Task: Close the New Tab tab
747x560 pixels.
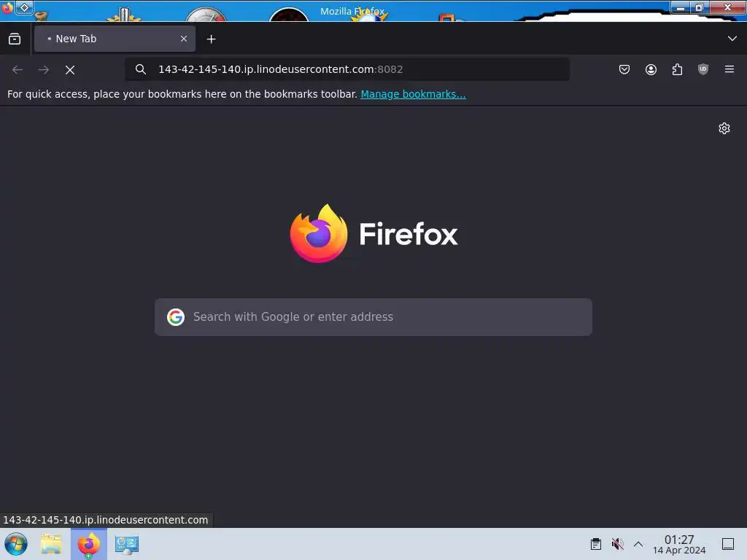Action: coord(184,39)
